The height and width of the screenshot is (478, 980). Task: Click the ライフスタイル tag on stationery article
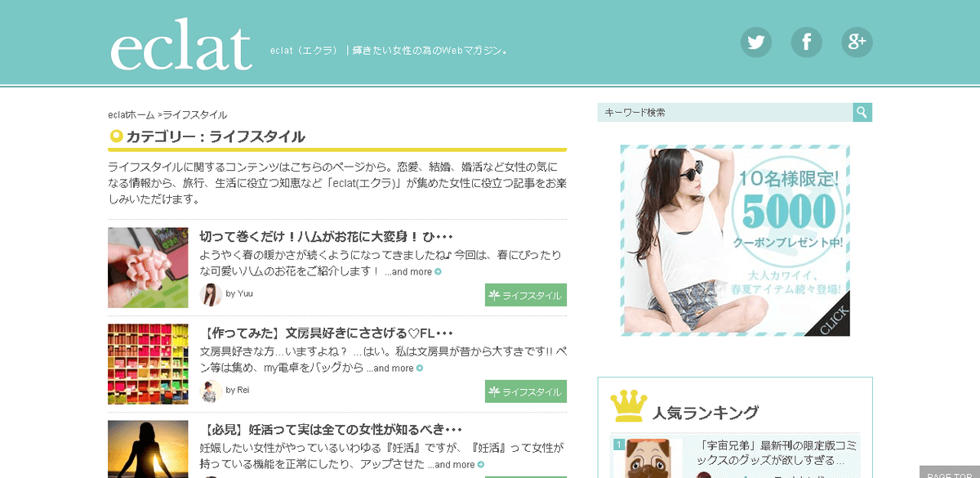525,391
